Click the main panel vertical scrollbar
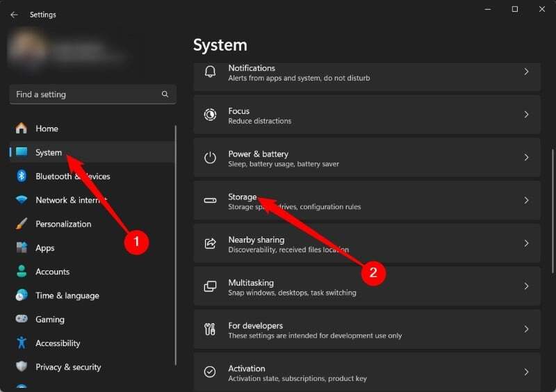 [553, 211]
